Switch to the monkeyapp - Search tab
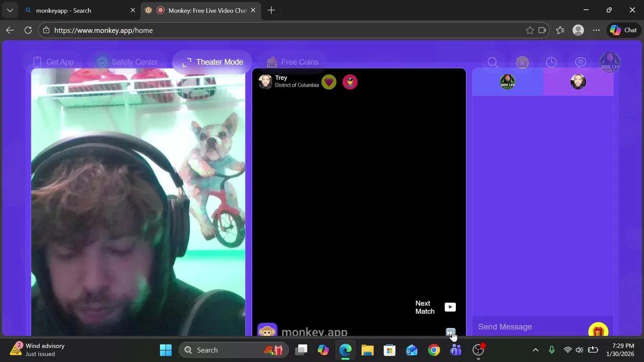This screenshot has width=644, height=362. [x=80, y=10]
